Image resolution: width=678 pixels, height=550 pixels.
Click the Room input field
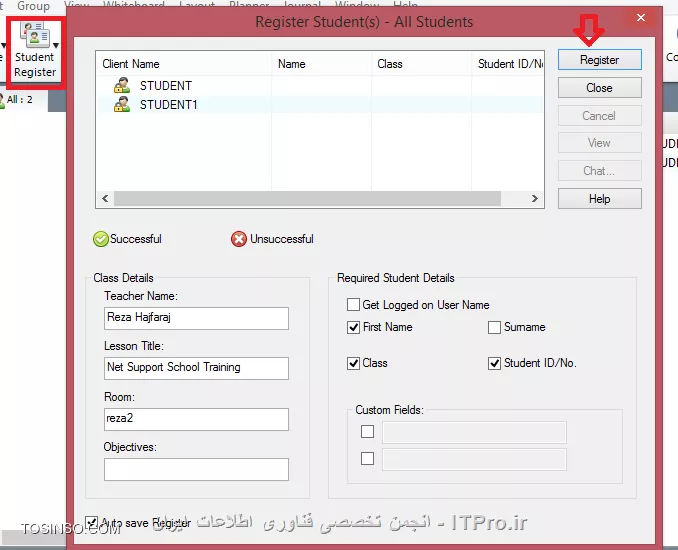point(196,419)
